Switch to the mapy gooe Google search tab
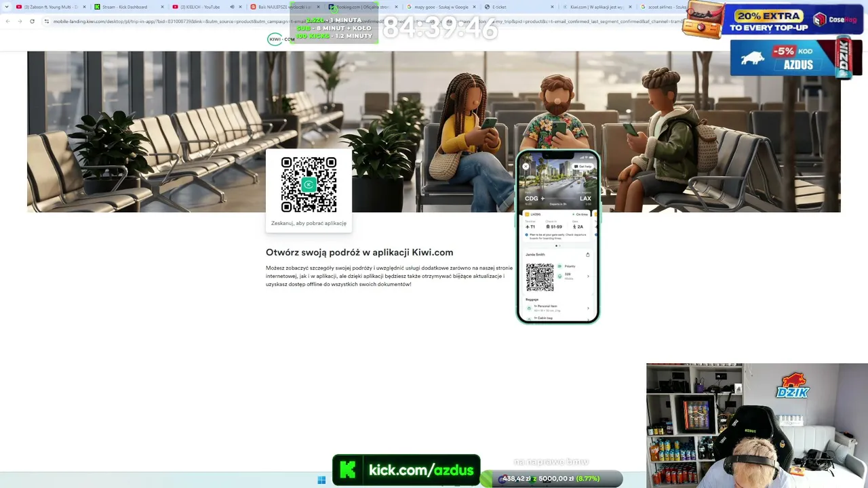The width and height of the screenshot is (868, 488). tap(441, 7)
